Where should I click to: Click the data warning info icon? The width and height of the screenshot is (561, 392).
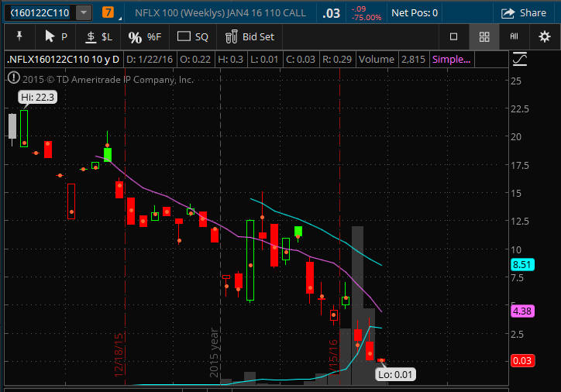pos(14,77)
